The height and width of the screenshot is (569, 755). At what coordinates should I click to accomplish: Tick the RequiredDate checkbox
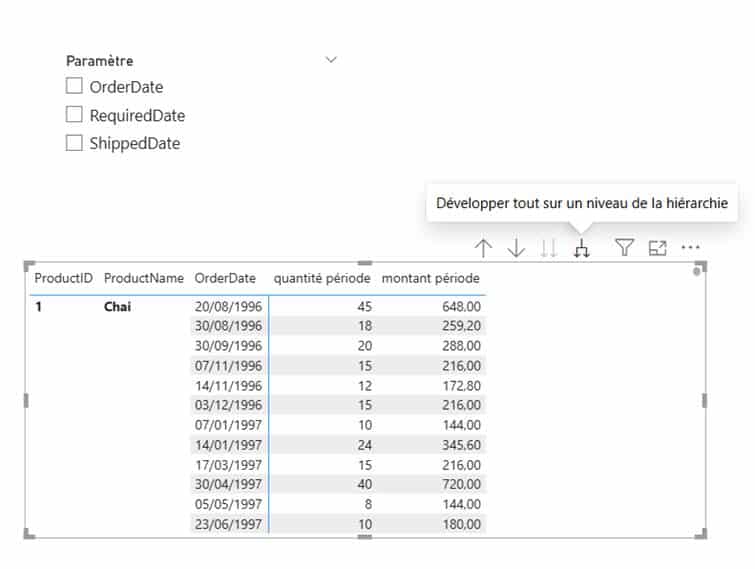pos(74,115)
